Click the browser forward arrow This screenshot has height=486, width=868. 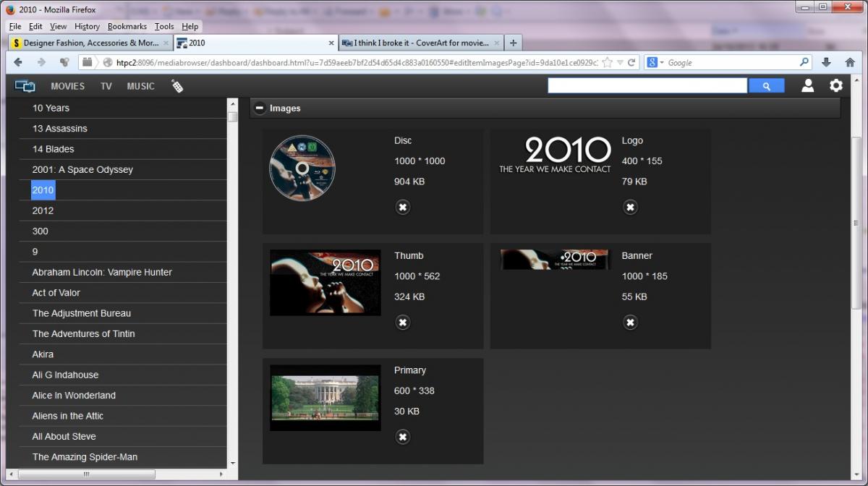(x=41, y=63)
